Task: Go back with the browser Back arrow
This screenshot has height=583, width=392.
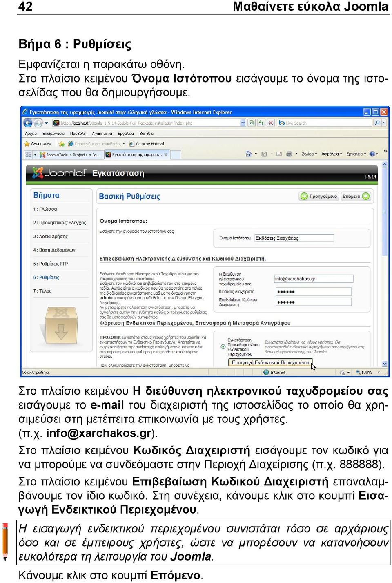Action: pyautogui.click(x=28, y=123)
